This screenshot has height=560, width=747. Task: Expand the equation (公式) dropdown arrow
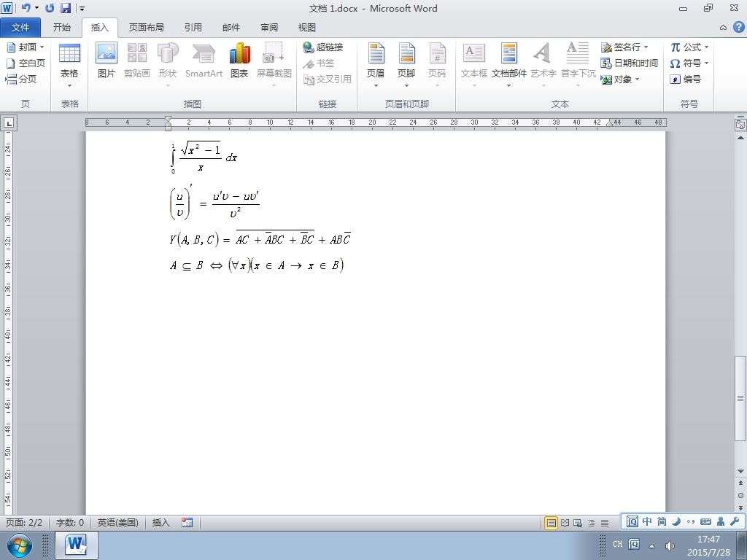[x=706, y=47]
